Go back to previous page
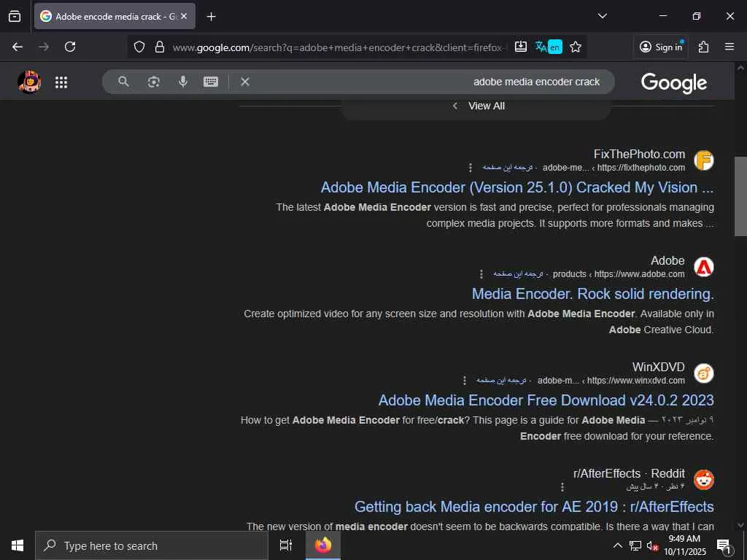Viewport: 747px width, 560px height. click(18, 47)
